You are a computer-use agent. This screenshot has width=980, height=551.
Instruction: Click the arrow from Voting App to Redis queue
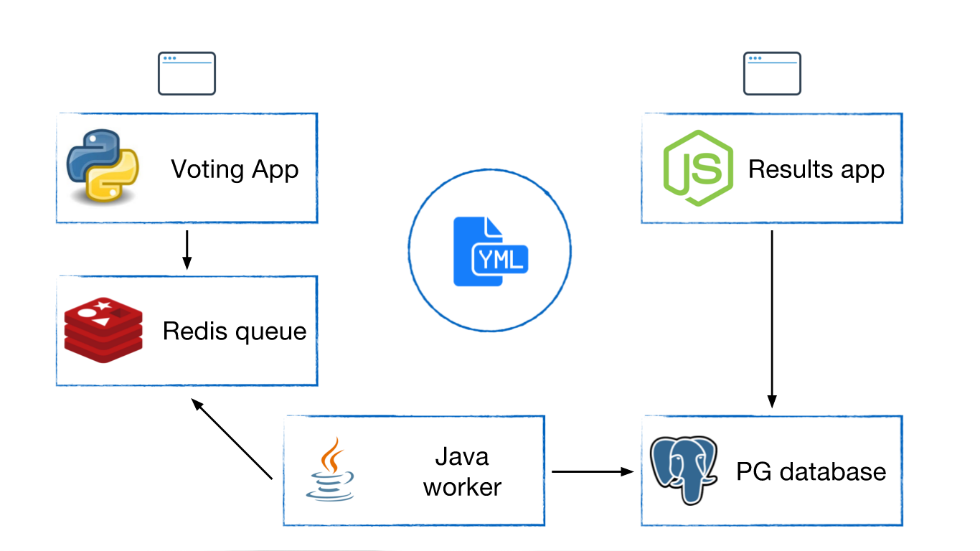(x=187, y=249)
